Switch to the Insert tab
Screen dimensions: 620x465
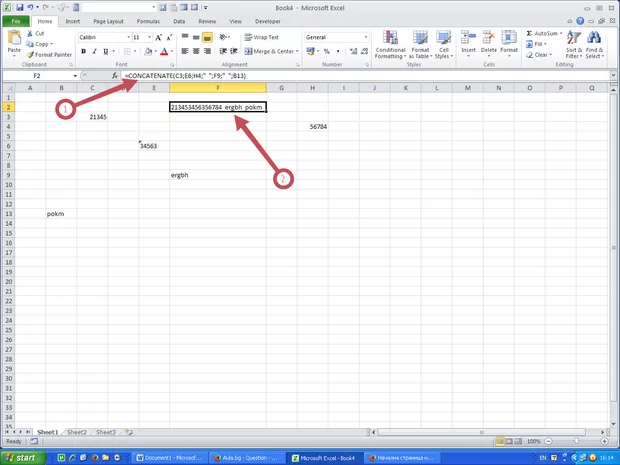[73, 21]
